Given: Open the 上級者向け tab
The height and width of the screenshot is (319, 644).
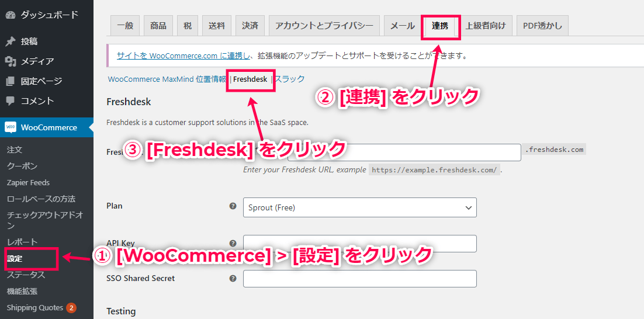Looking at the screenshot, I should 486,26.
